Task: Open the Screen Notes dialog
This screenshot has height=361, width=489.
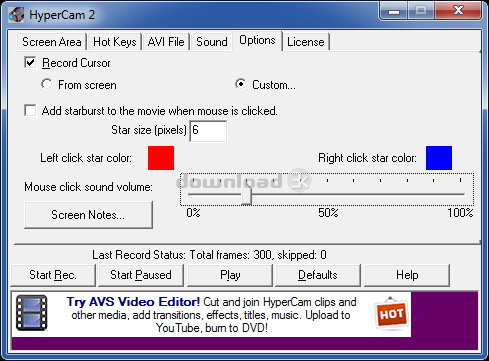Action: [x=88, y=215]
